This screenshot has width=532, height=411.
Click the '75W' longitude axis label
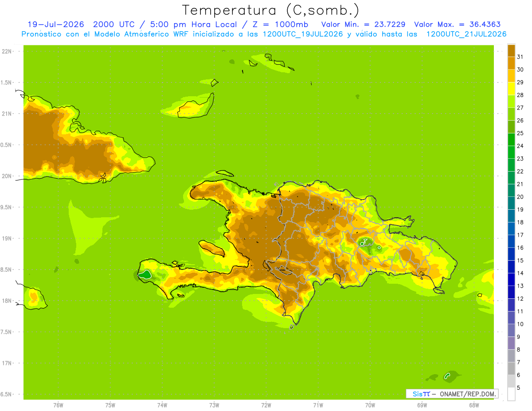110,405
